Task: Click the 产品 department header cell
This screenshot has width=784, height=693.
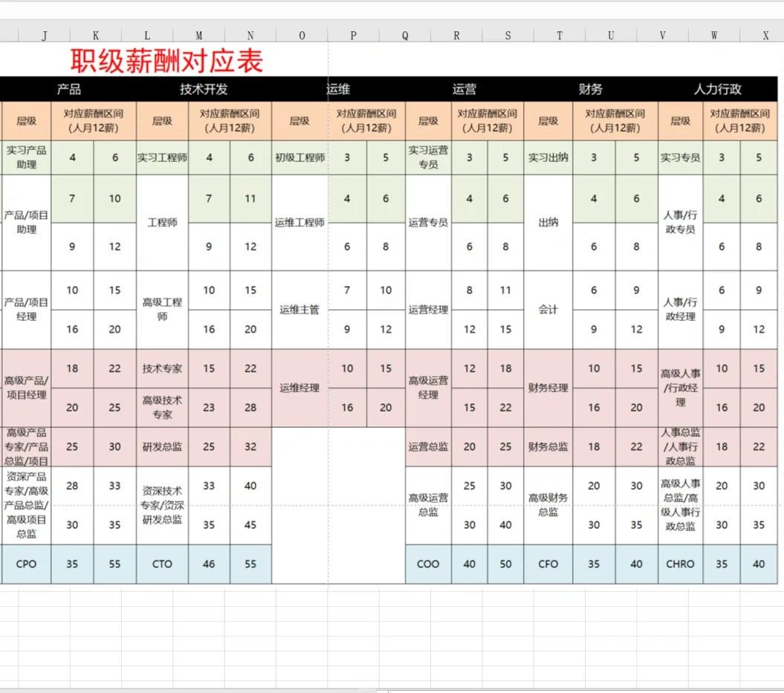Action: coord(71,89)
